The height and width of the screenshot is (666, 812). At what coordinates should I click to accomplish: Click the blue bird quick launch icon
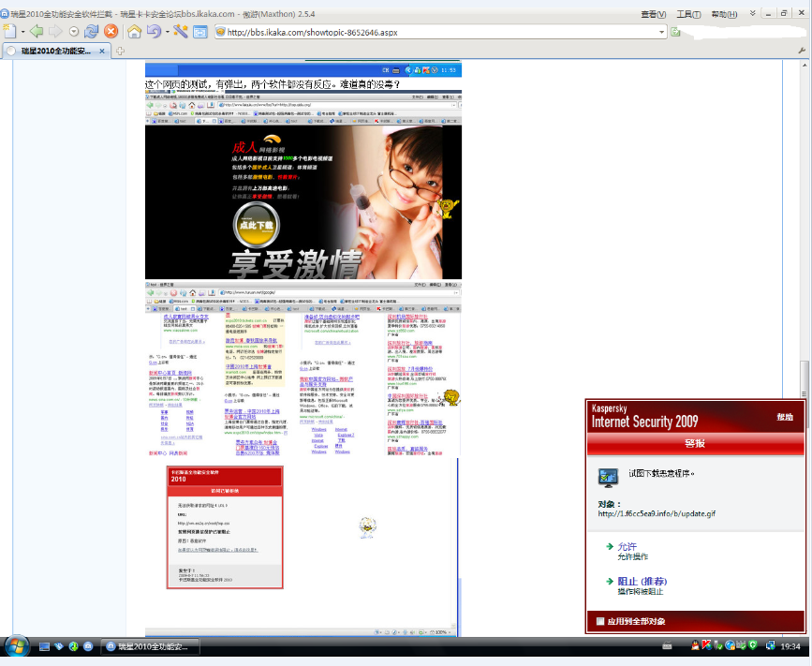pyautogui.click(x=59, y=645)
